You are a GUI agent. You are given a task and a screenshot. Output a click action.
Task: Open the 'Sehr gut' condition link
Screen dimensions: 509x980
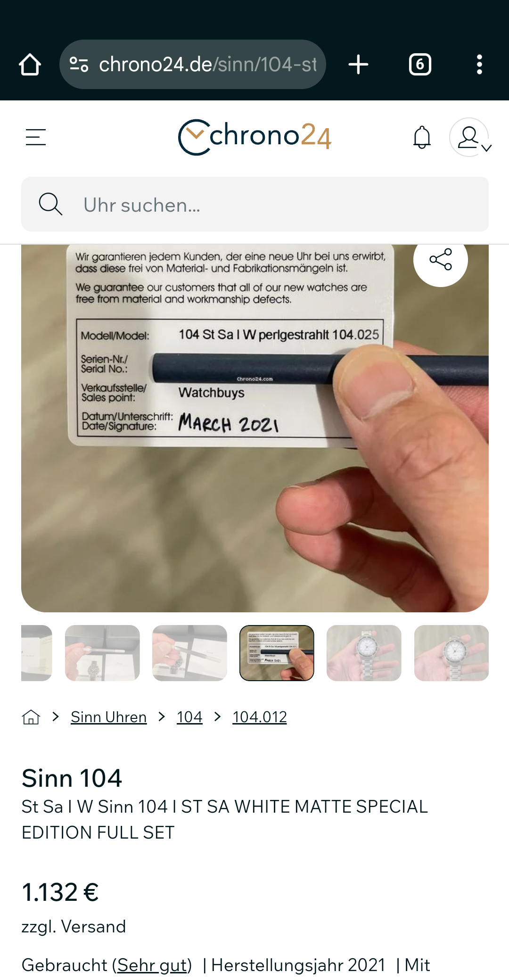[152, 965]
